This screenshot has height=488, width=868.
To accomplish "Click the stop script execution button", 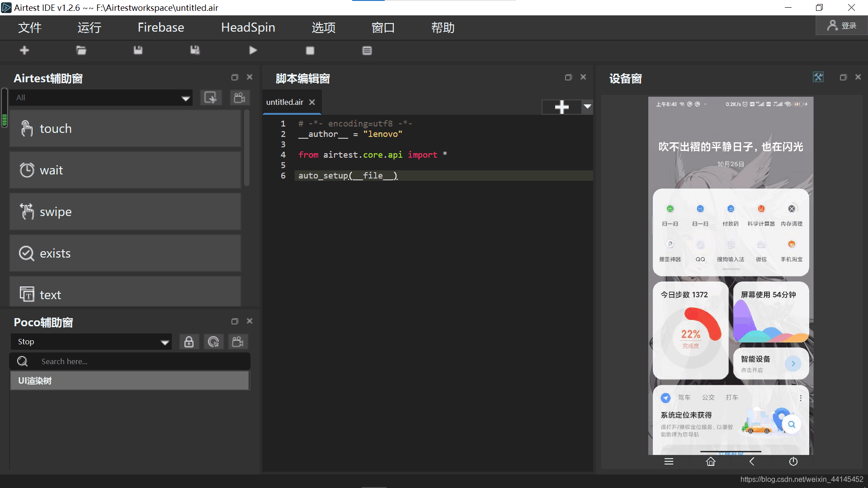I will coord(310,51).
